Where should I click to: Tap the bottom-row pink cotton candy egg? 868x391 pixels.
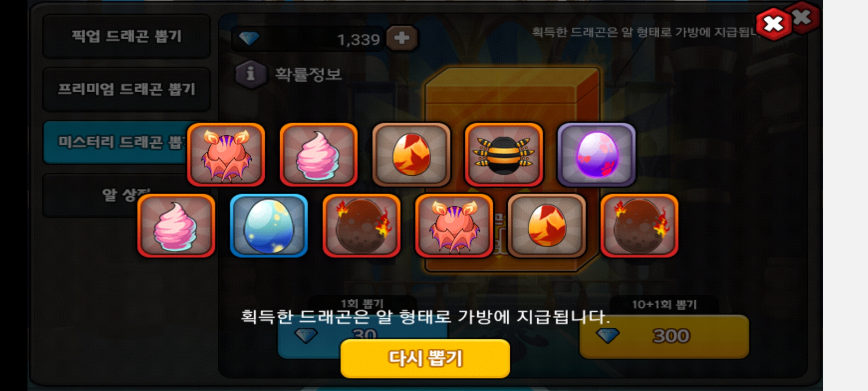(176, 226)
